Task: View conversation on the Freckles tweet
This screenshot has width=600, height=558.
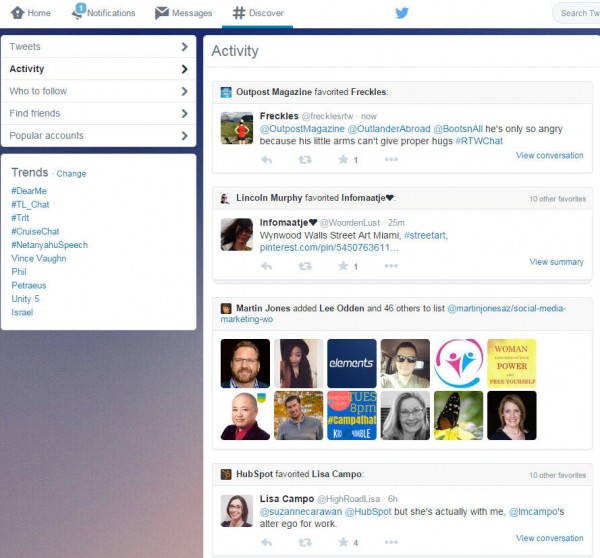Action: pos(549,155)
